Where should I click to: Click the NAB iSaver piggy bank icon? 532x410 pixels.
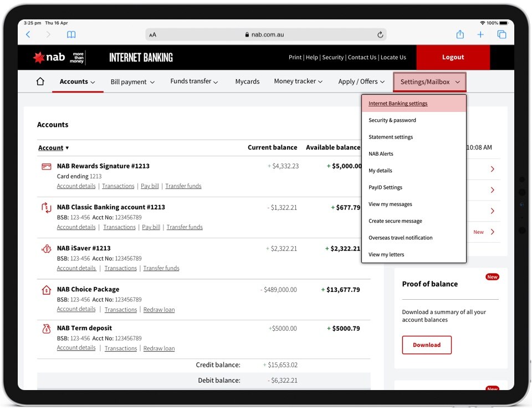[x=47, y=249]
